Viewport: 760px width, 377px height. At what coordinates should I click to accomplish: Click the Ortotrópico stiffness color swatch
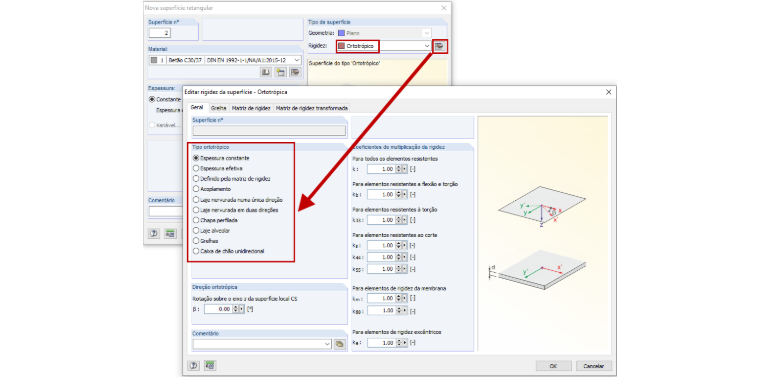[x=342, y=46]
